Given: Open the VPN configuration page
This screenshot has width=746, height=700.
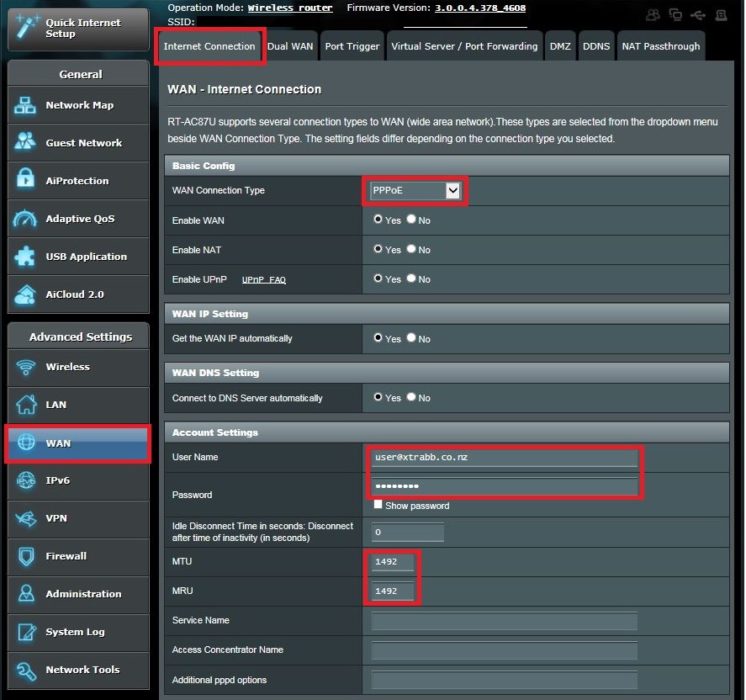Looking at the screenshot, I should point(77,518).
